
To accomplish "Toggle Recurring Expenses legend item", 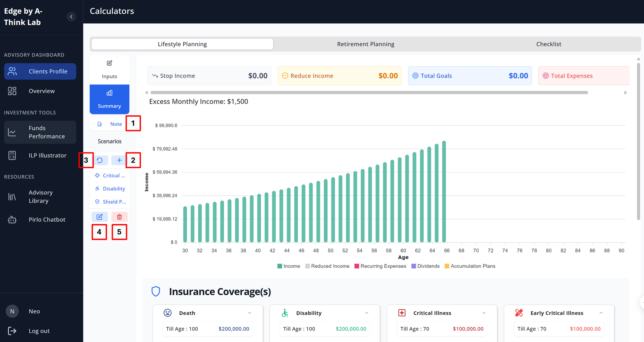I will [x=380, y=266].
